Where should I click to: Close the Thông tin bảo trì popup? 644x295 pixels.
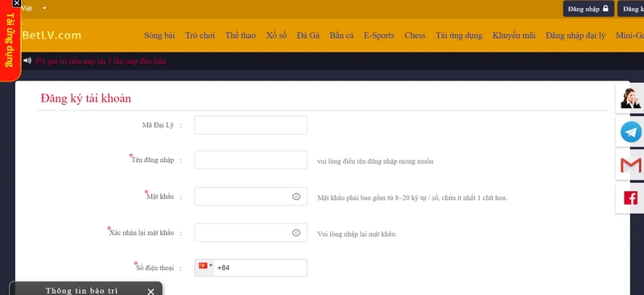pyautogui.click(x=151, y=291)
